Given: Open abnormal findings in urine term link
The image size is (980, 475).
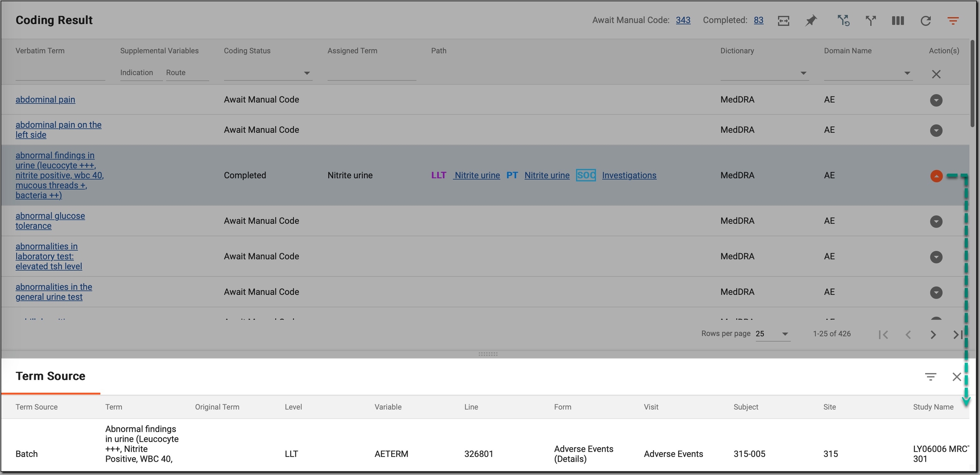Looking at the screenshot, I should pyautogui.click(x=60, y=175).
